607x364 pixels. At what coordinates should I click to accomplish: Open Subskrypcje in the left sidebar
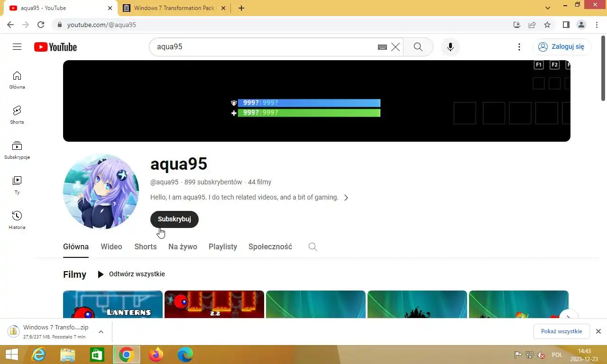17,150
